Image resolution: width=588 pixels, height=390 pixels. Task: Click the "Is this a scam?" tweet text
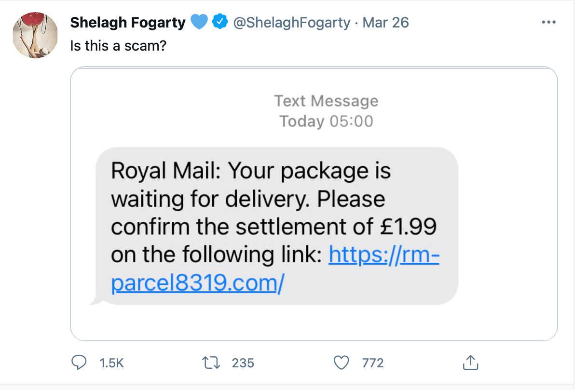tap(118, 46)
